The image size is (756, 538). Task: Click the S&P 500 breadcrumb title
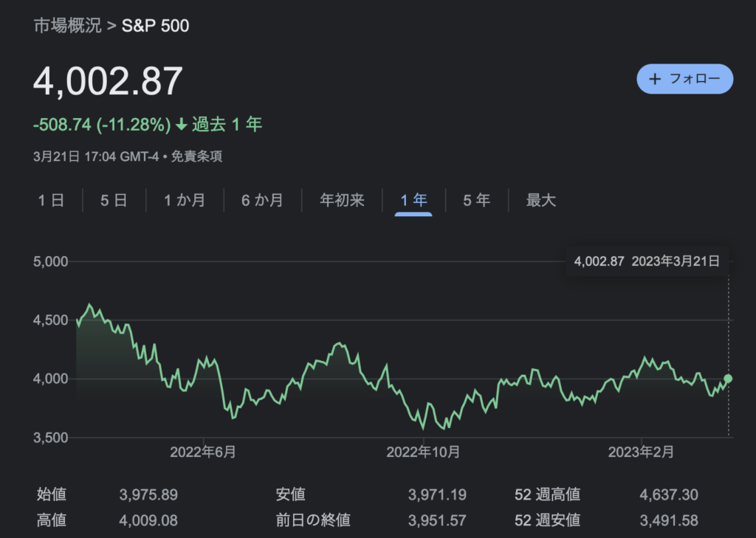tap(155, 26)
